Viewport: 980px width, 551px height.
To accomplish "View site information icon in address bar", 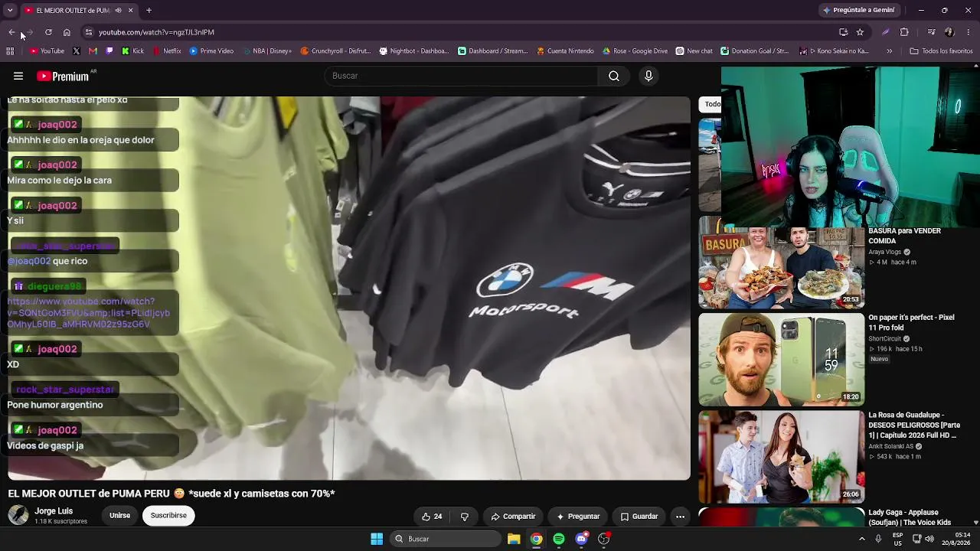I will (88, 32).
